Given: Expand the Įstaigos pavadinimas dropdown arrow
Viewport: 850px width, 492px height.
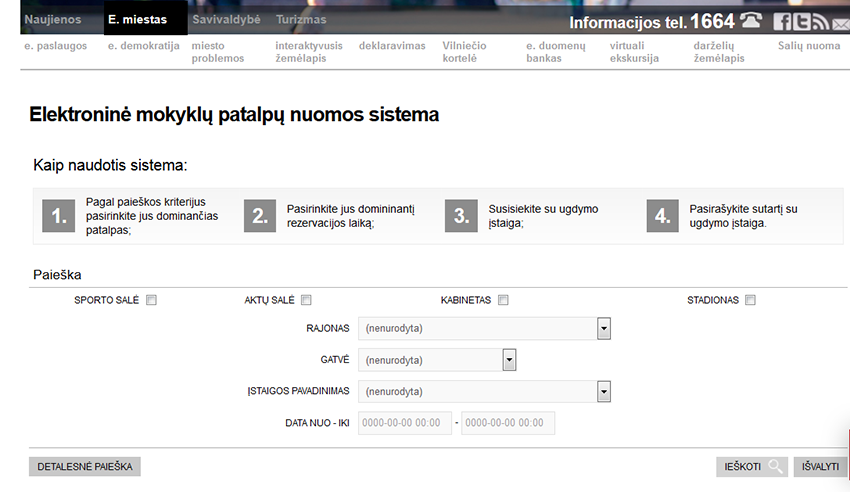Looking at the screenshot, I should pos(604,391).
